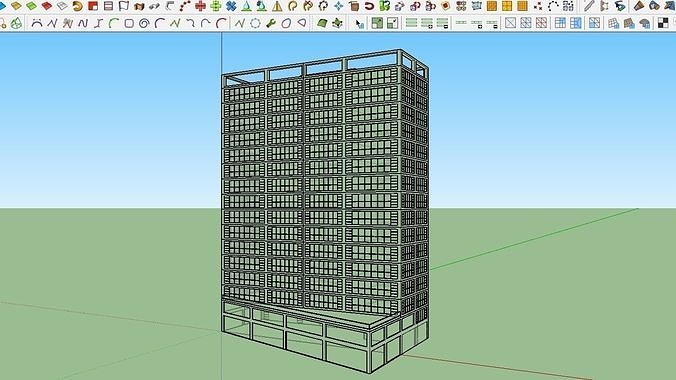Click the red triangulated square icon
The width and height of the screenshot is (676, 380).
click(541, 23)
